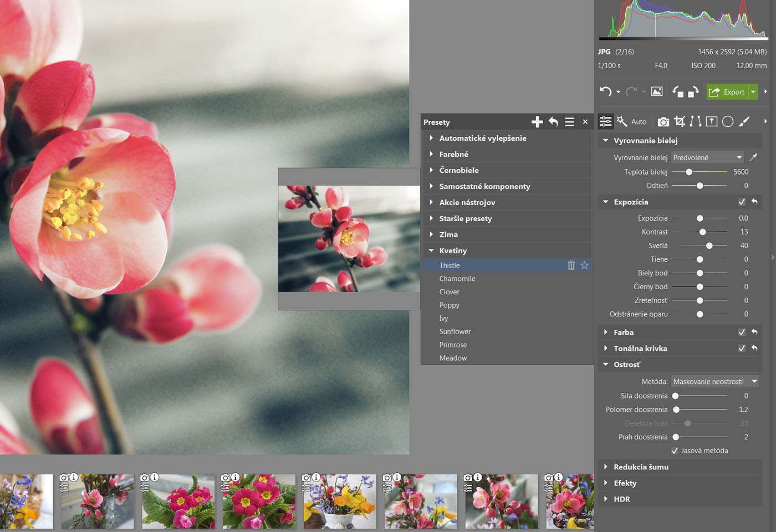776x532 pixels.
Task: Undo the last edit in the toolbar
Action: point(605,91)
